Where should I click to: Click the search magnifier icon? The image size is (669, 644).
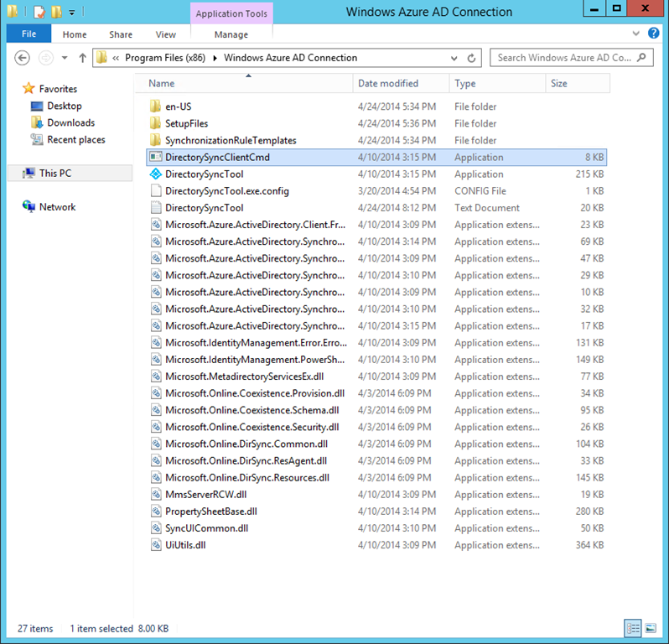[x=641, y=58]
